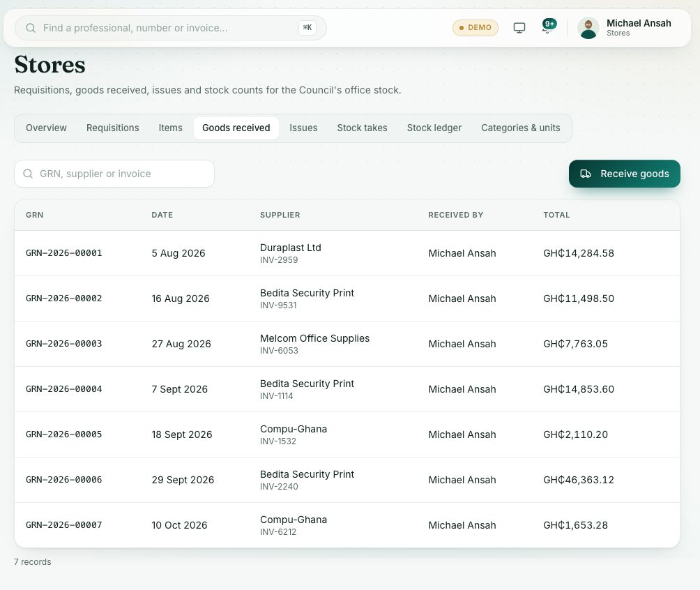Go to the Items tab

pyautogui.click(x=171, y=128)
